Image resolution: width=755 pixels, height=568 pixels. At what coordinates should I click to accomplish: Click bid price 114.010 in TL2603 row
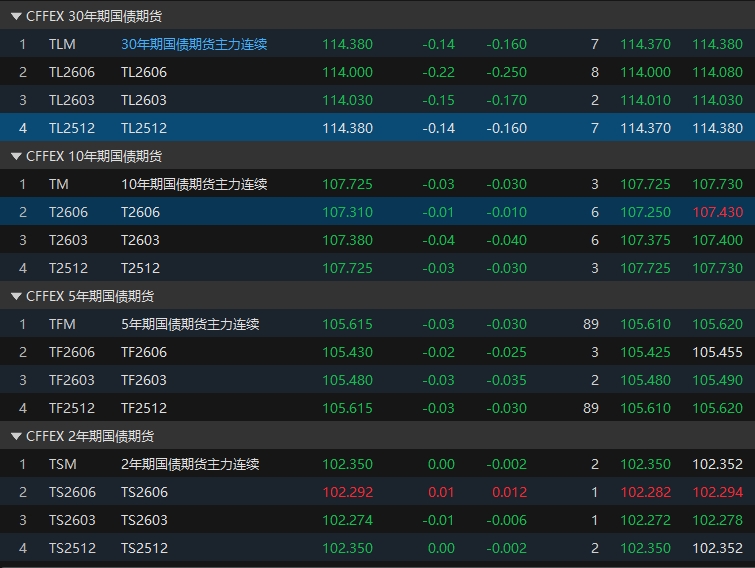click(645, 100)
